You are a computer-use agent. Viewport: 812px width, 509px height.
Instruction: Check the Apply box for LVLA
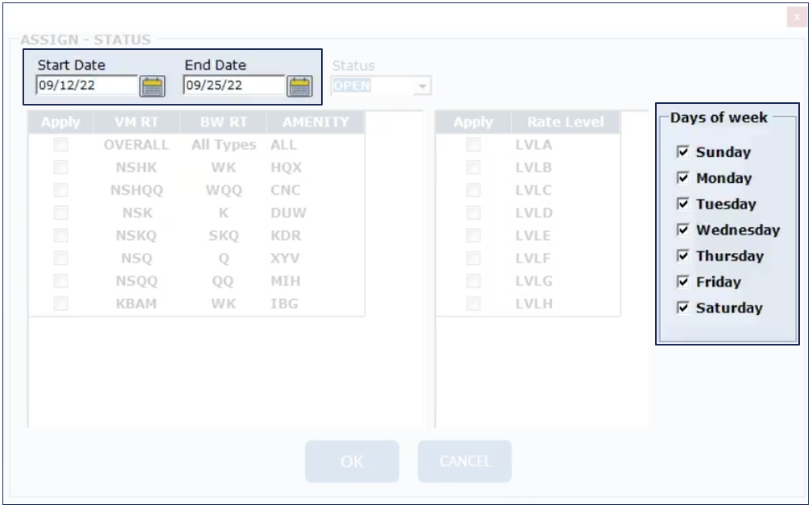pyautogui.click(x=473, y=145)
